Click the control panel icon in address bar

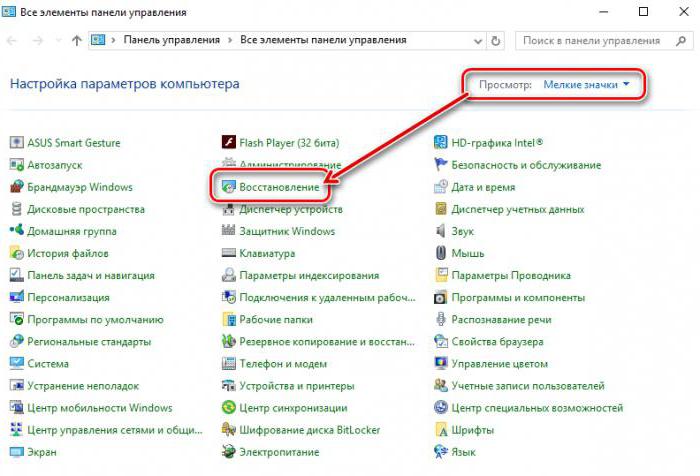coord(98,40)
